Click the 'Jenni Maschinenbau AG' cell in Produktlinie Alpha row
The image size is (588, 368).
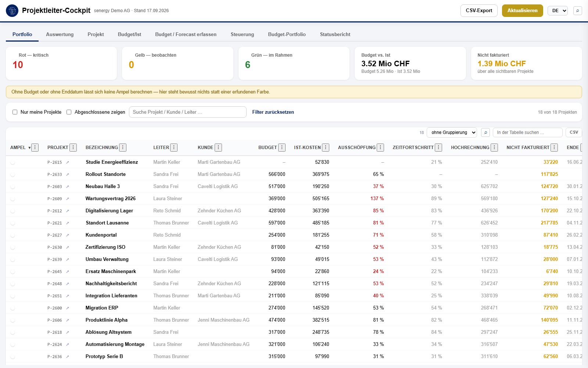tap(223, 320)
